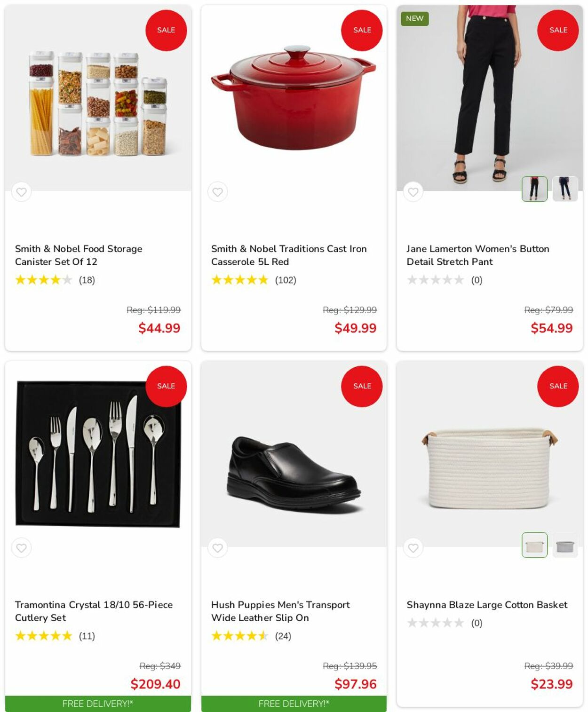Click Free Delivery banner under cutlery set
This screenshot has width=588, height=712.
point(98,704)
